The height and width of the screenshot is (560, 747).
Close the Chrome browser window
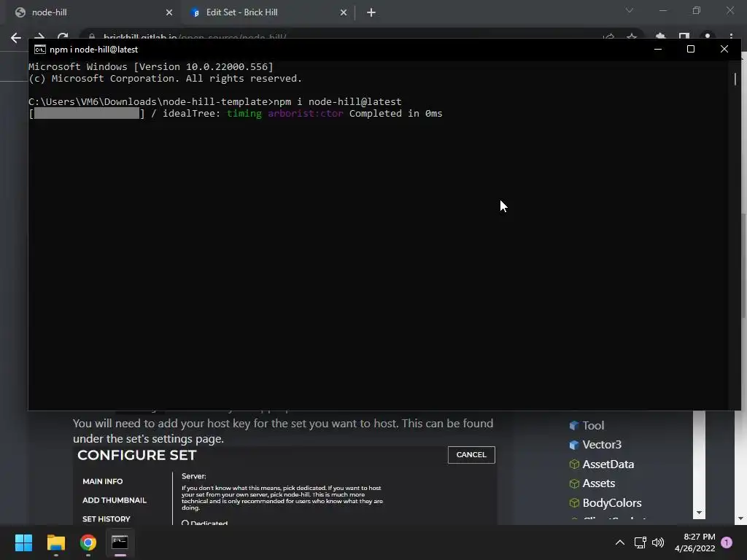point(729,10)
